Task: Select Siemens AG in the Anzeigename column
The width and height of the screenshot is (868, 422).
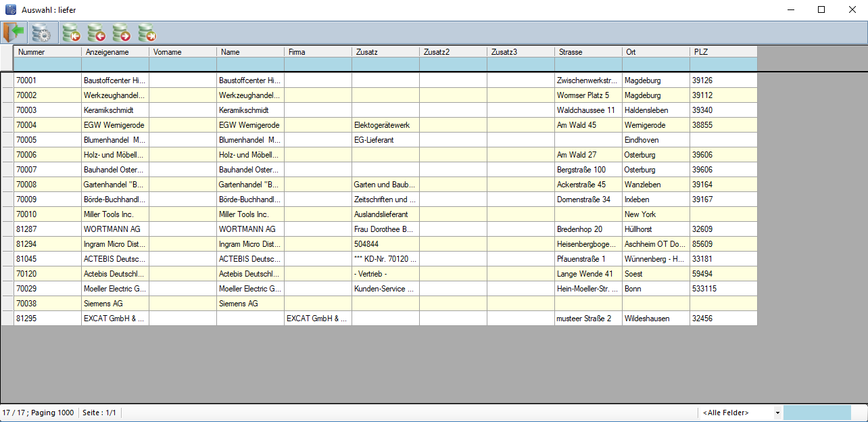Action: pyautogui.click(x=115, y=304)
